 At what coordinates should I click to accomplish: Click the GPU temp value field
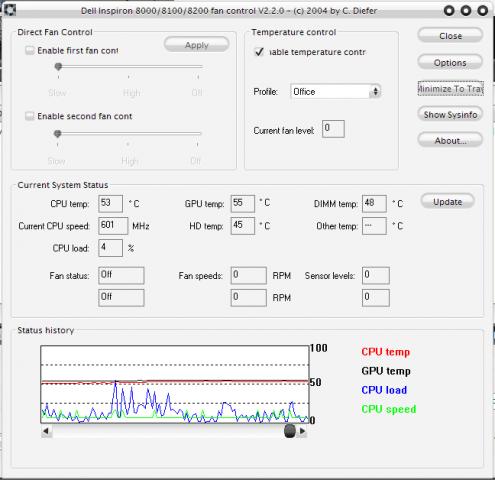[x=243, y=204]
